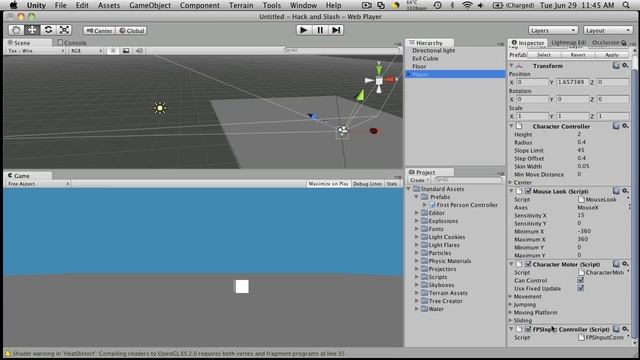This screenshot has height=360, width=640.
Task: Open Mouse Look script gear menu
Action: 625,191
